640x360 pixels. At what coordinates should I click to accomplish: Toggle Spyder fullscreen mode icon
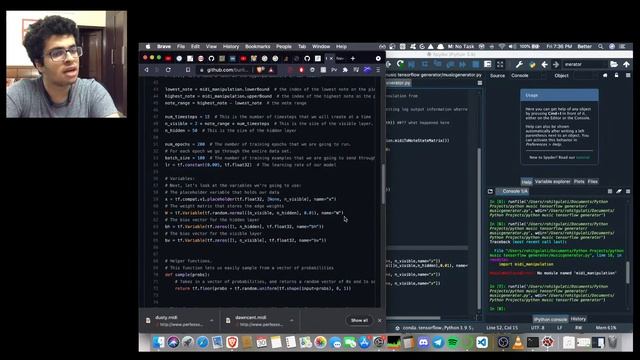[x=500, y=64]
